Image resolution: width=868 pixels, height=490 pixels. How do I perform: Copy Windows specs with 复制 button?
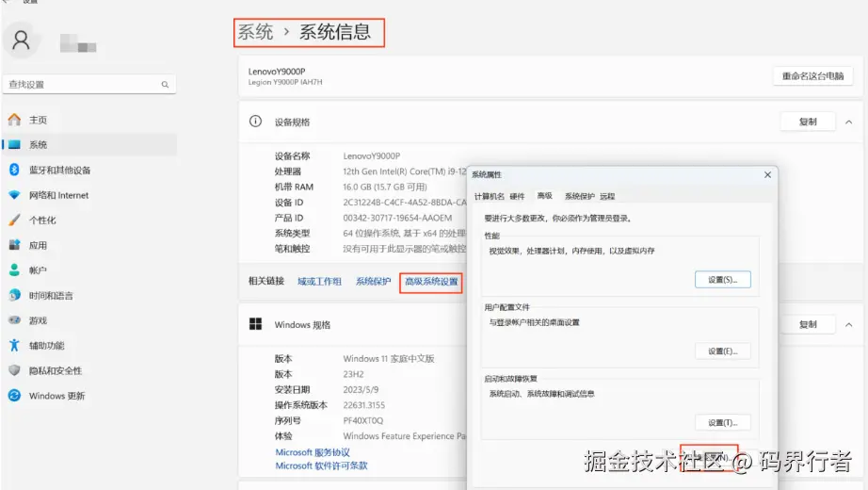(x=808, y=324)
